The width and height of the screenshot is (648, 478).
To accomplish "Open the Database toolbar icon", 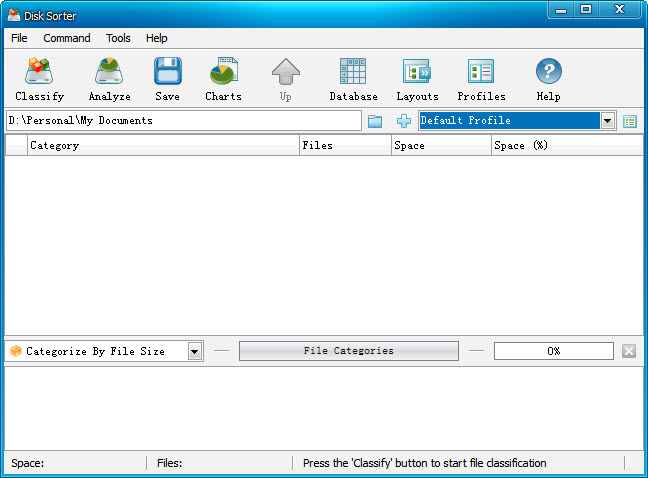I will click(x=353, y=79).
